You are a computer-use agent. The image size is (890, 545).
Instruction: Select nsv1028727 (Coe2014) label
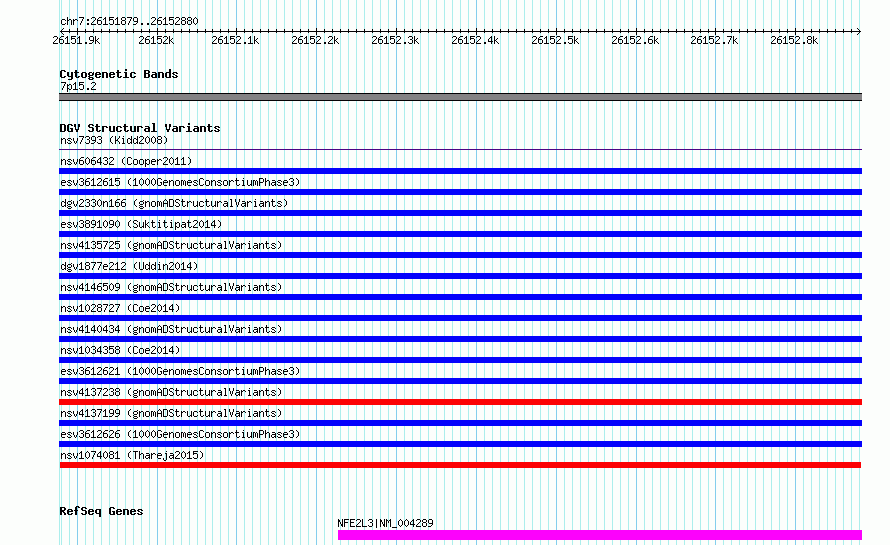(x=120, y=308)
